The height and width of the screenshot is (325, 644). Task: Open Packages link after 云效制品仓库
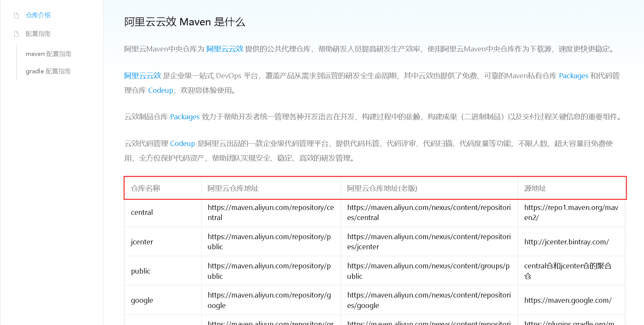(185, 117)
